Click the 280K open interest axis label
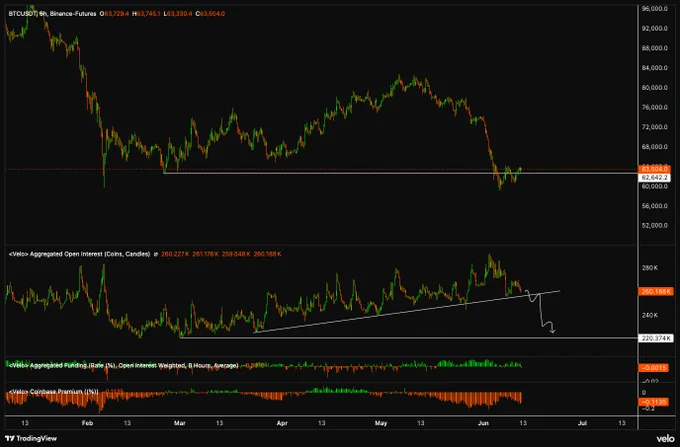Screen dimensions: 680x447 tap(650, 268)
